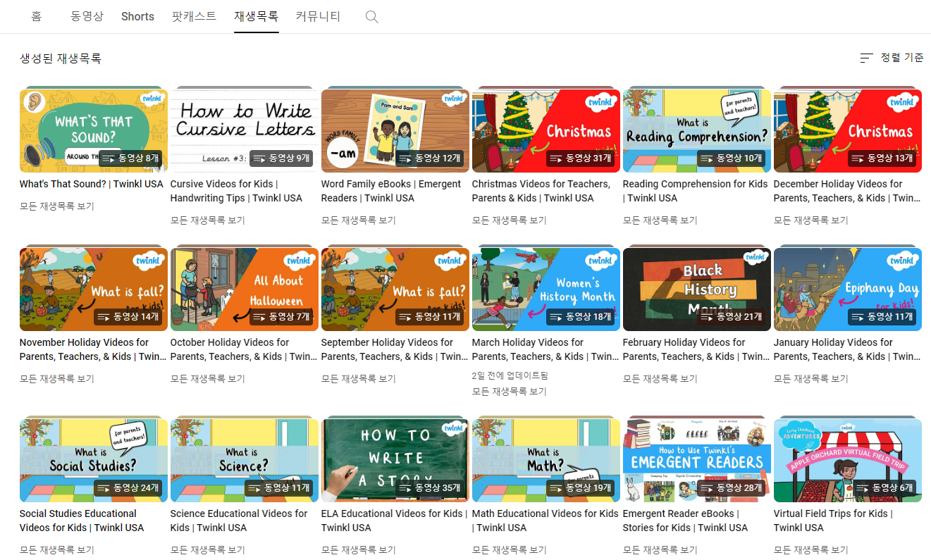Click the 2일 전에 업데이트됨 text
This screenshot has height=560, width=931.
(510, 376)
